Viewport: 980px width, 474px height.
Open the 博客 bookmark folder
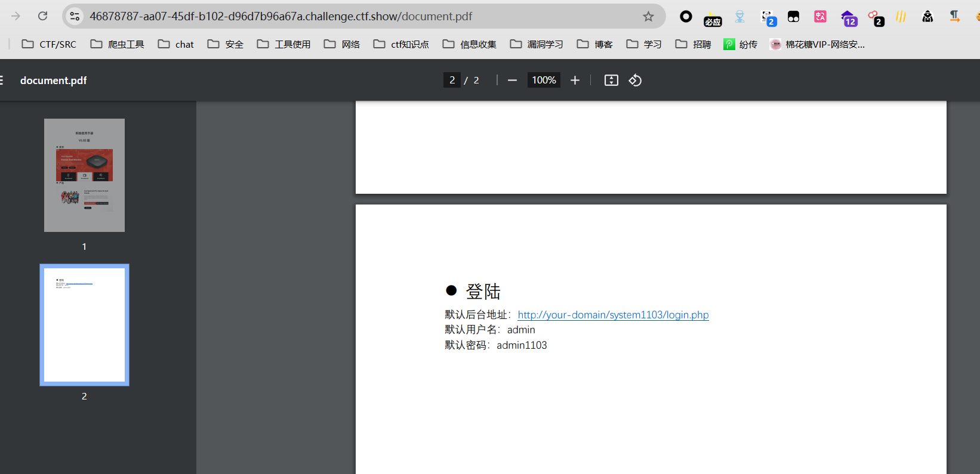[x=594, y=44]
